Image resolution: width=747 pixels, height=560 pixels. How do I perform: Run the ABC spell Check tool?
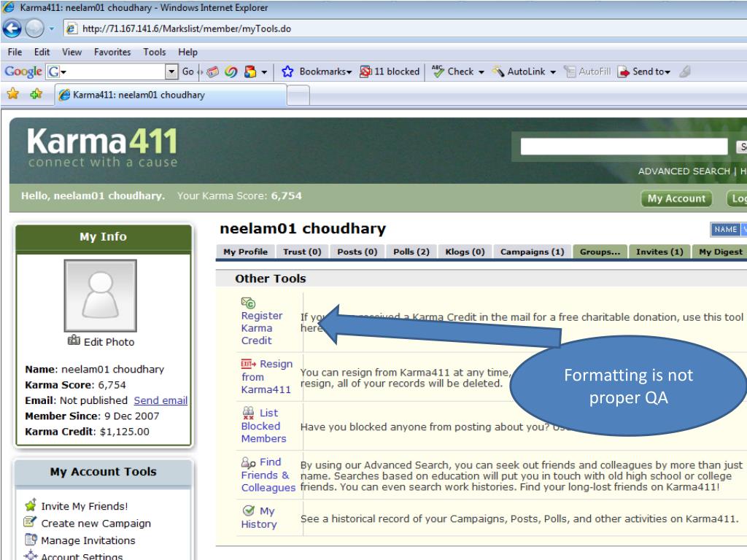(x=453, y=71)
